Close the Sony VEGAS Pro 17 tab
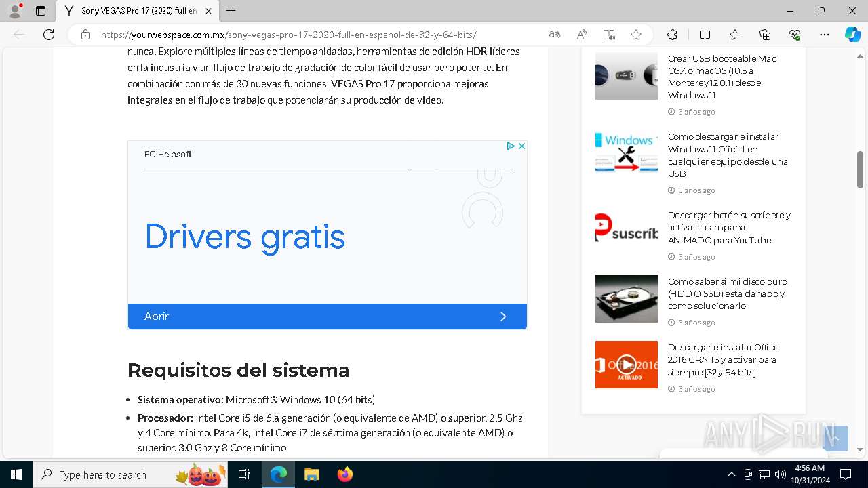 pos(208,11)
